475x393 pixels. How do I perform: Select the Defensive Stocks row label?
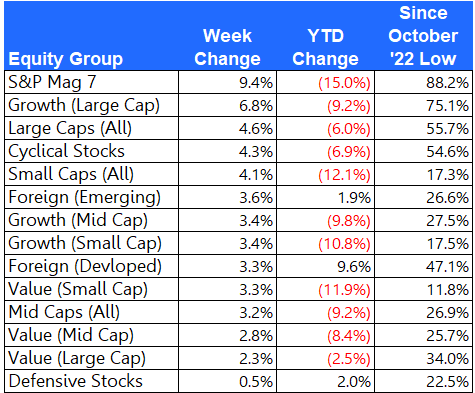(x=75, y=381)
